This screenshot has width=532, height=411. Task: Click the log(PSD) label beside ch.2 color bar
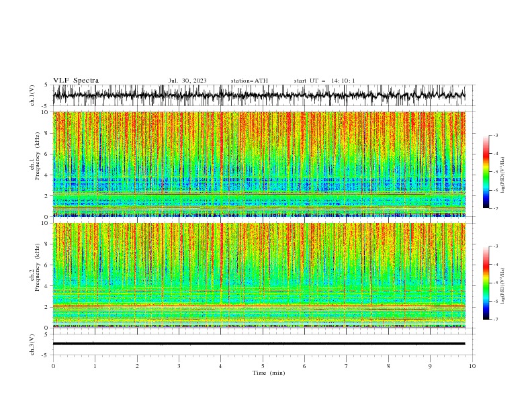pyautogui.click(x=502, y=286)
